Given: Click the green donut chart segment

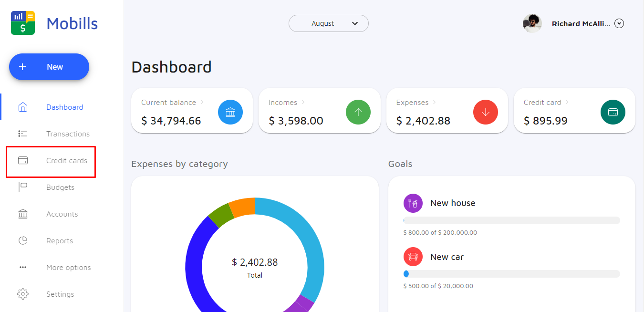Looking at the screenshot, I should point(222,216).
